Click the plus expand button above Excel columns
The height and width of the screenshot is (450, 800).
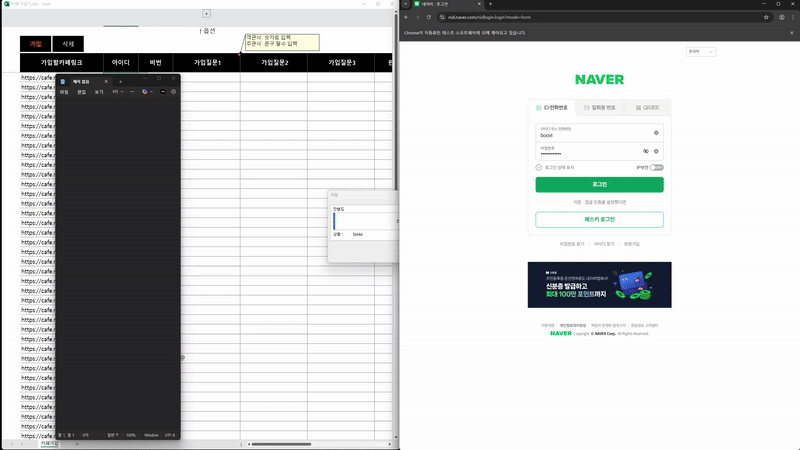tap(206, 14)
